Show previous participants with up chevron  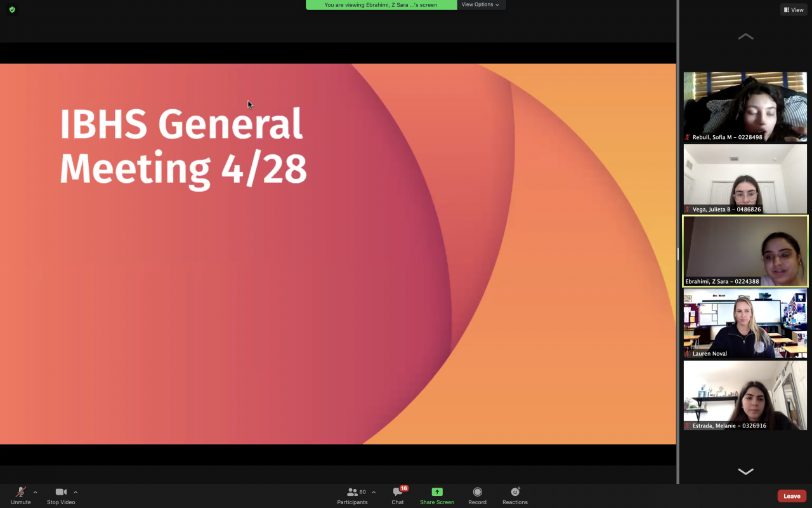click(x=745, y=37)
